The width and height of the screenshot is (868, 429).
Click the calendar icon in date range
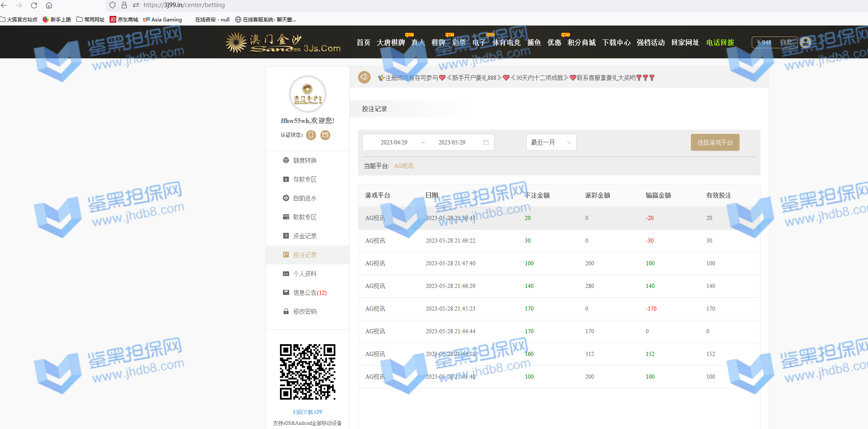click(486, 142)
